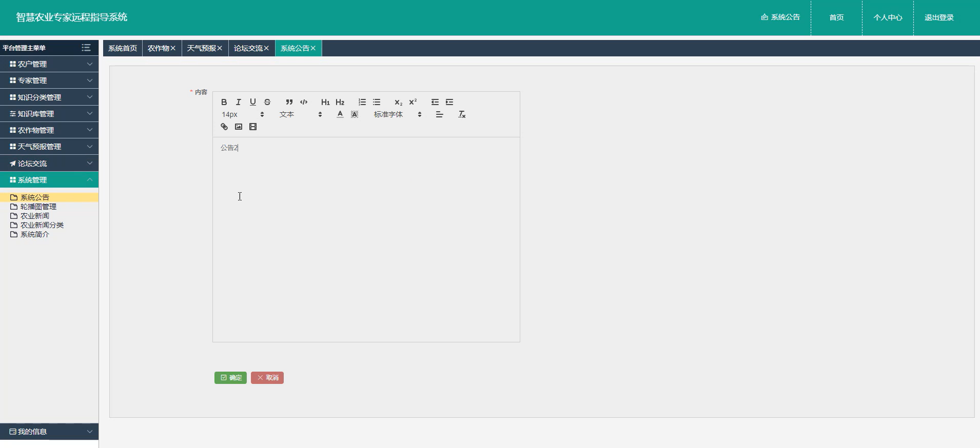Screen dimensions: 980x448
Task: Expand the 农户管理 menu
Action: [x=49, y=64]
